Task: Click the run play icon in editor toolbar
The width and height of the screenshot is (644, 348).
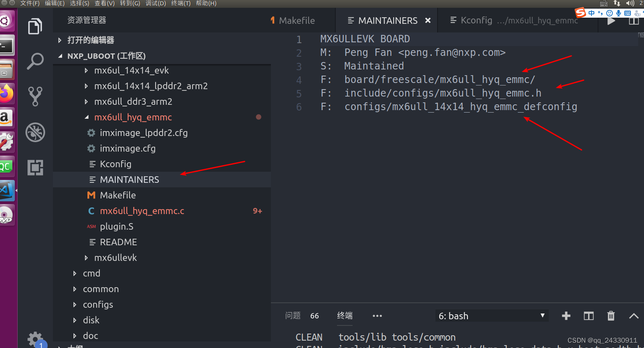Action: pos(611,21)
